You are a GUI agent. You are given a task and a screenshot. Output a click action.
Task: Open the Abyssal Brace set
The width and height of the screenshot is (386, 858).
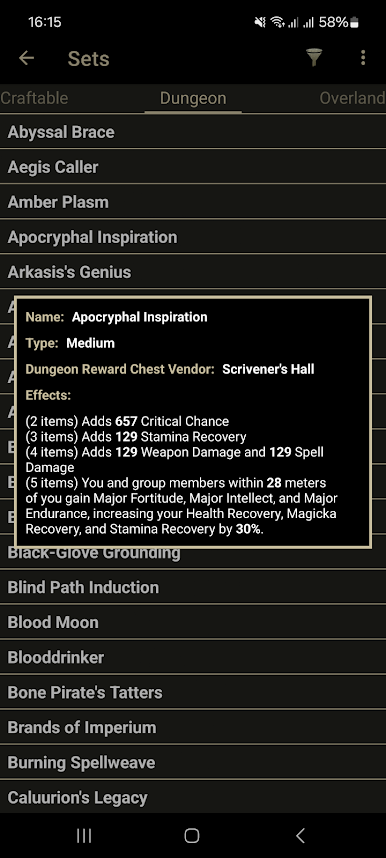pos(193,132)
